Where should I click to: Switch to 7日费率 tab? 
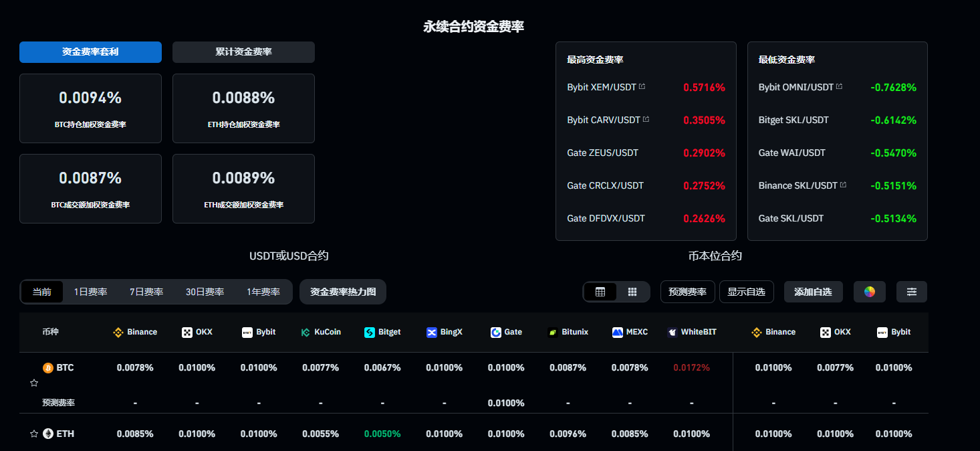(x=146, y=292)
